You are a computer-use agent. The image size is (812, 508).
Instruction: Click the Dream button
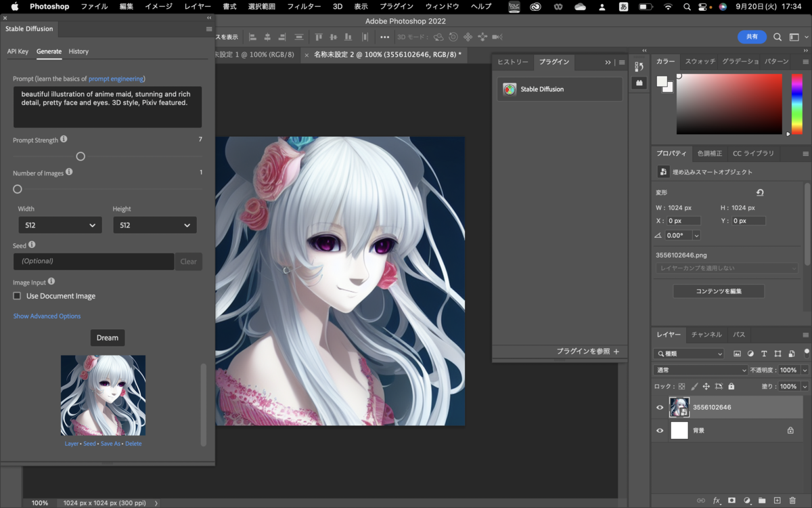click(x=107, y=338)
